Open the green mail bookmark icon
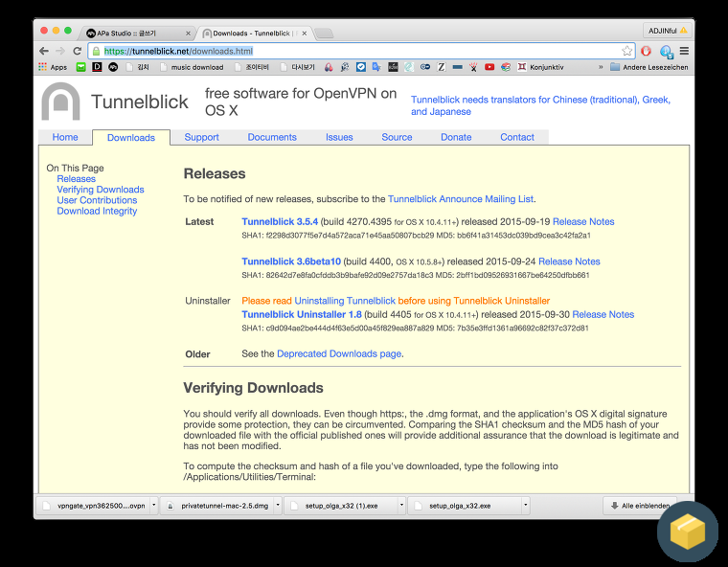This screenshot has height=567, width=728. pyautogui.click(x=80, y=67)
